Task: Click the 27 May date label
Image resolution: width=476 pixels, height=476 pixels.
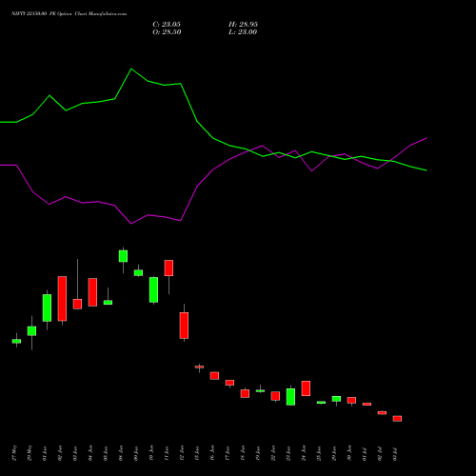Action: tap(14, 453)
